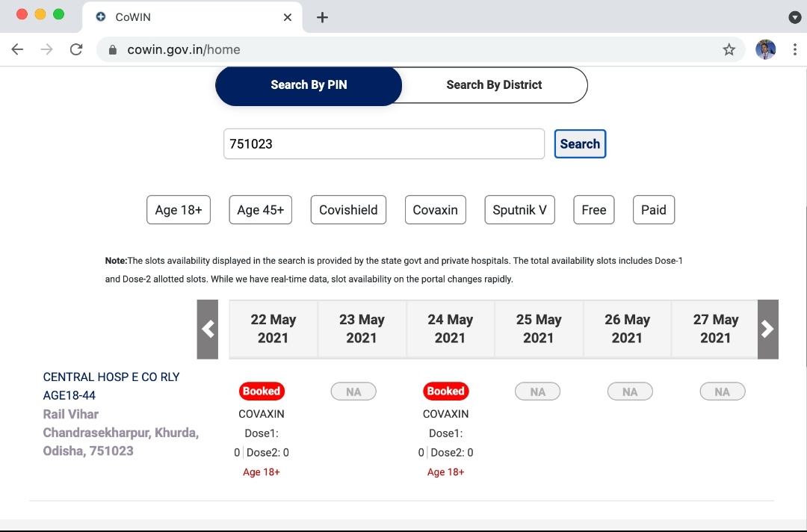This screenshot has height=532, width=807.
Task: Click the Booked slot for 22 May
Action: pos(262,391)
